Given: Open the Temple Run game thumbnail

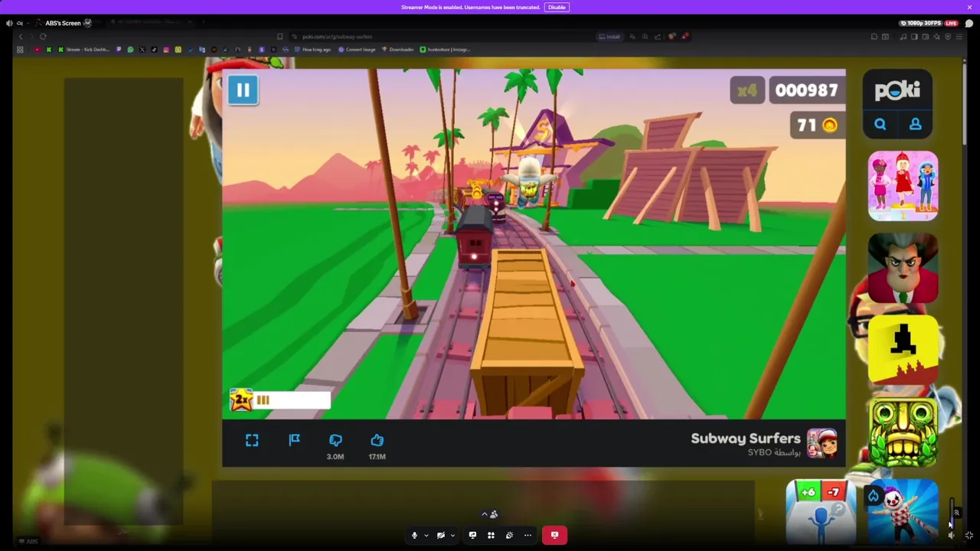Looking at the screenshot, I should pyautogui.click(x=903, y=433).
